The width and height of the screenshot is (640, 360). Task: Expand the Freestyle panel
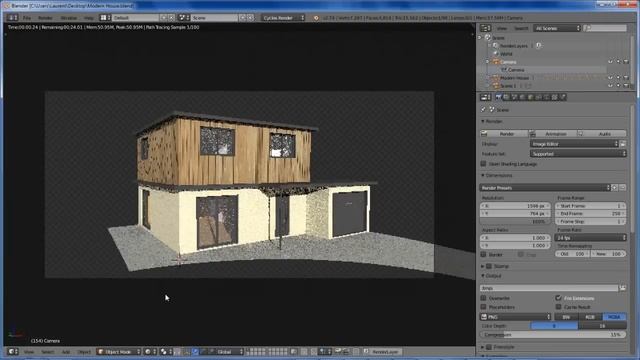pos(483,347)
